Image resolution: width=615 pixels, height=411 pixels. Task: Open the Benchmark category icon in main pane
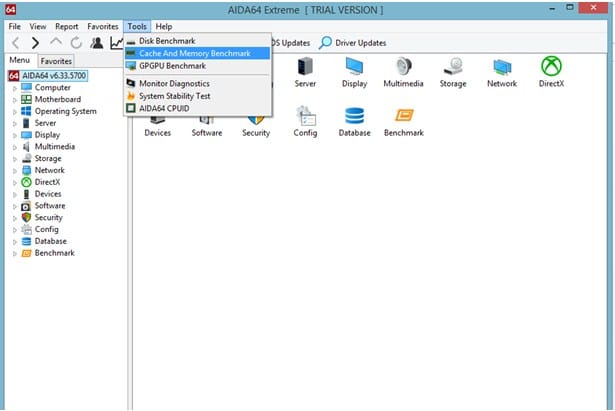(404, 115)
